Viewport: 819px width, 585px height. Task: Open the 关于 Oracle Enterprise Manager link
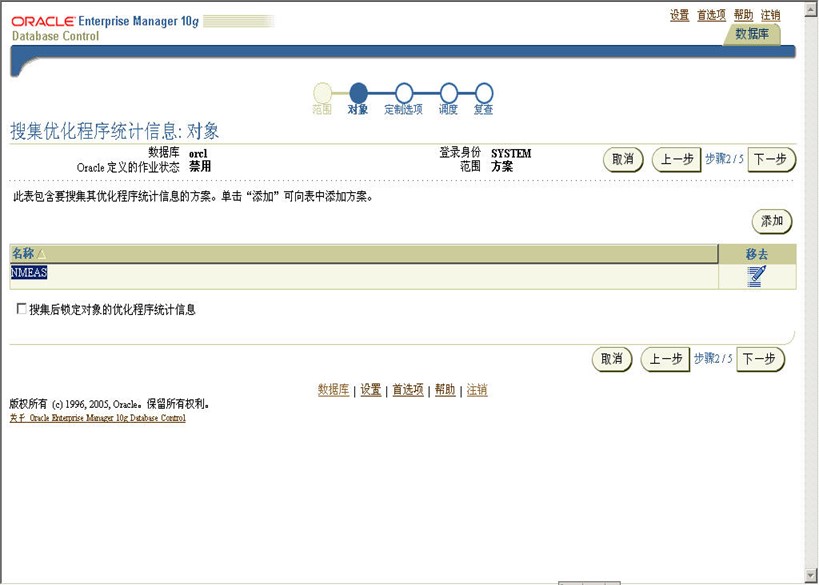point(97,418)
